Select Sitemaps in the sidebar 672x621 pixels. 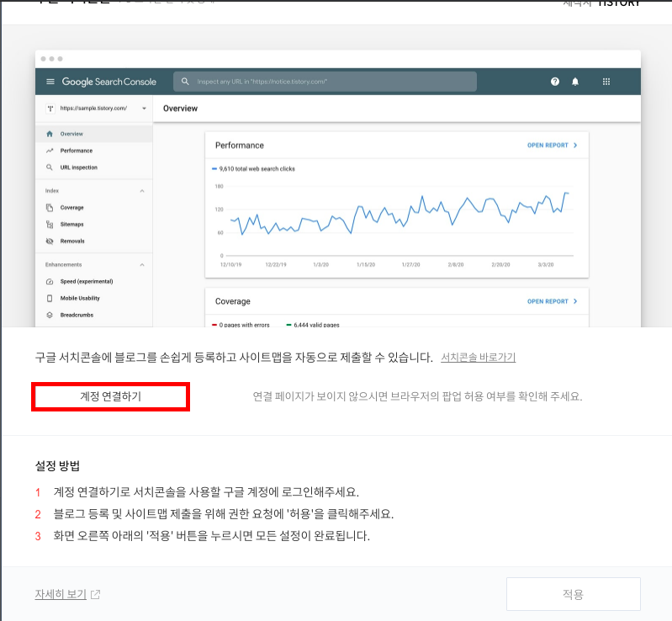point(94,225)
